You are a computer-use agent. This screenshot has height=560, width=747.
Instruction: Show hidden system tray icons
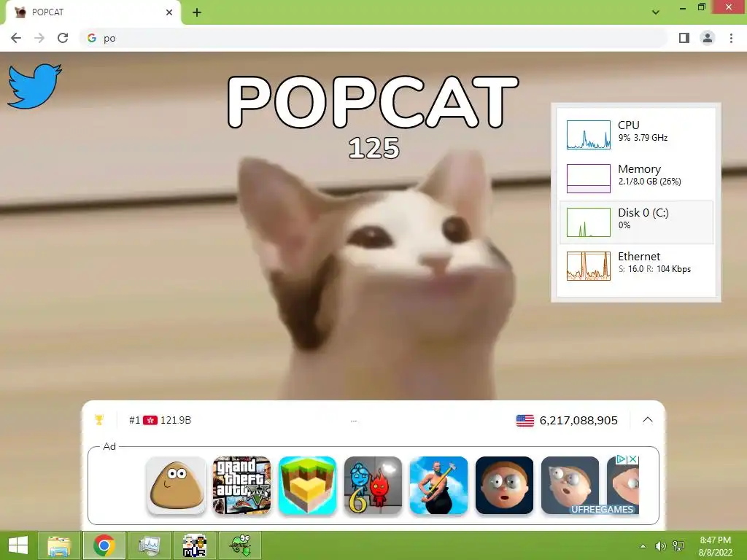click(643, 546)
